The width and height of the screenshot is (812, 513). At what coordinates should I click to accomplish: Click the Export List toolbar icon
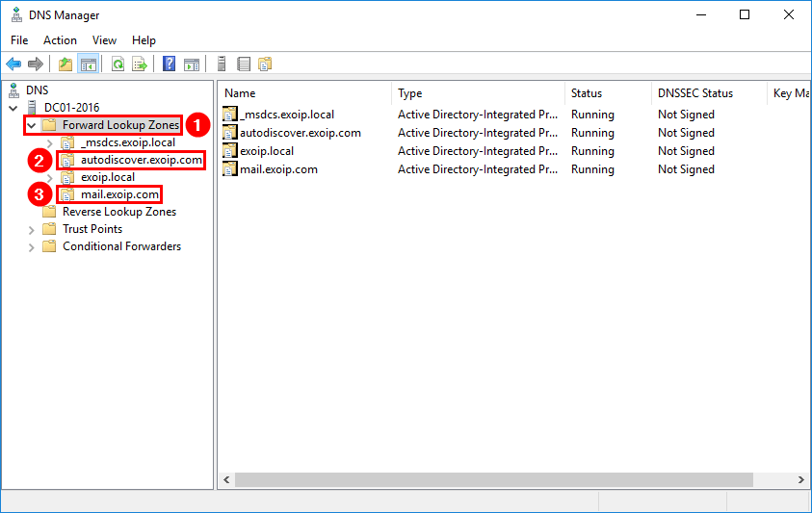[x=140, y=64]
